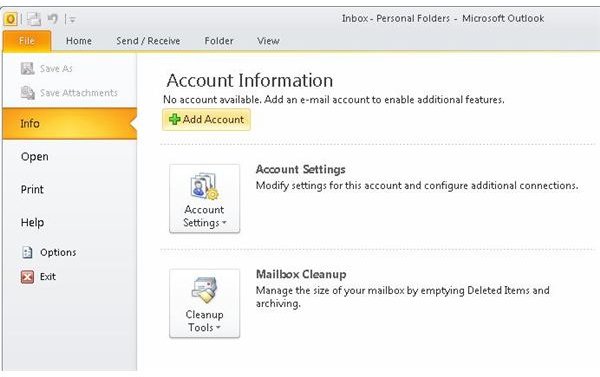This screenshot has height=377, width=600.
Task: Click 'Modify settings for this account' description
Action: point(417,186)
